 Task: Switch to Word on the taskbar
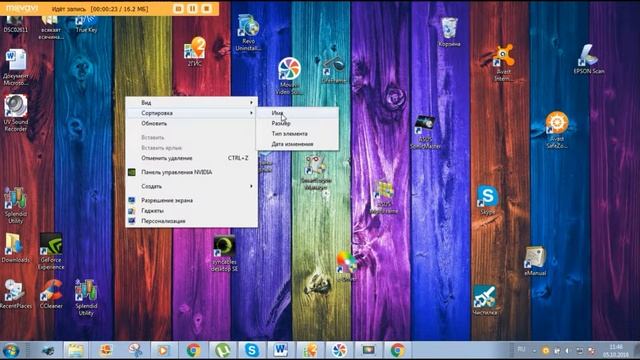pyautogui.click(x=281, y=350)
